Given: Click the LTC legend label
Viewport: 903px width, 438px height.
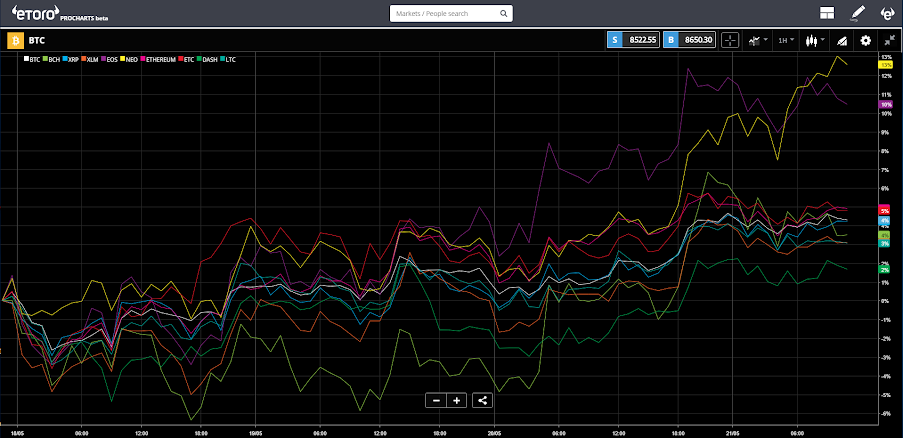Looking at the screenshot, I should 230,59.
